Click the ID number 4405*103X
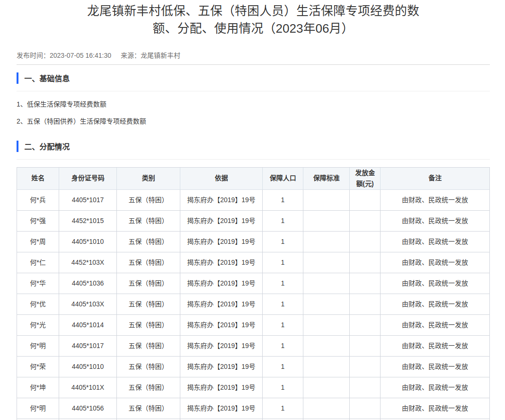Viewport: 505px width, 420px height. pos(88,304)
